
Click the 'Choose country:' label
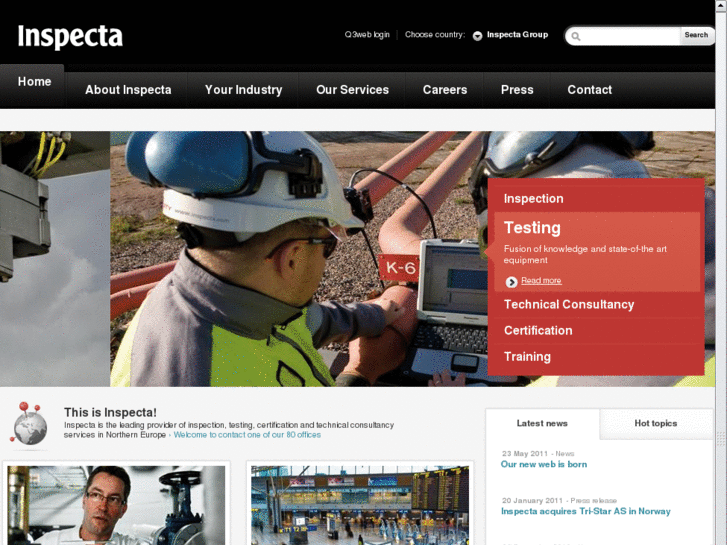click(434, 35)
